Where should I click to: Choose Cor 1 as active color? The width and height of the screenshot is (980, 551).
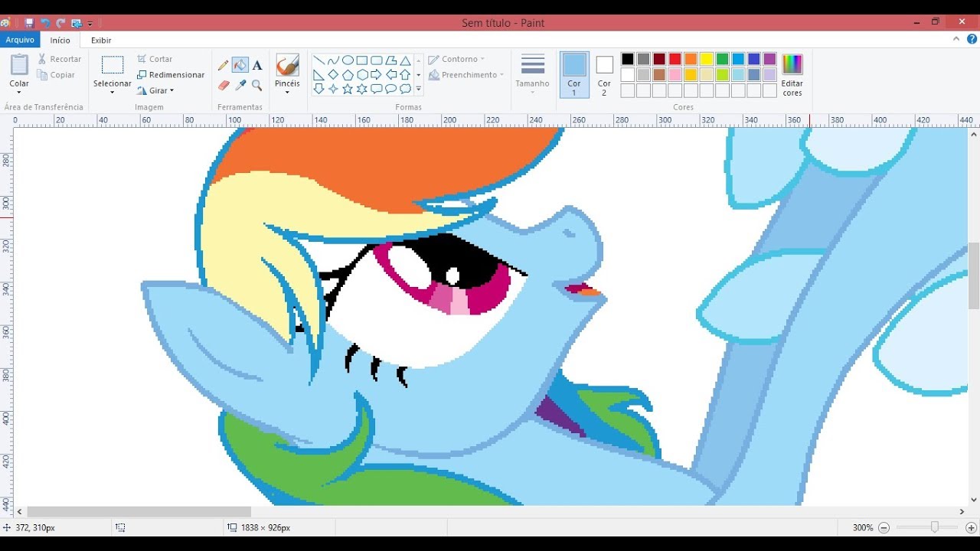(x=574, y=75)
